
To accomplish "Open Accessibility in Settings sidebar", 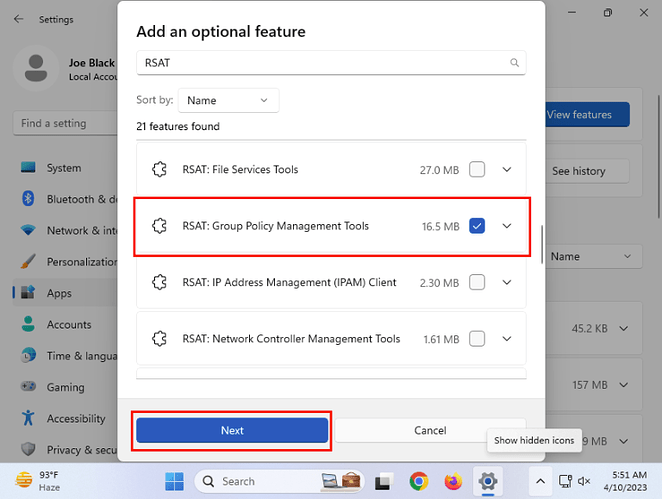I will [65, 418].
